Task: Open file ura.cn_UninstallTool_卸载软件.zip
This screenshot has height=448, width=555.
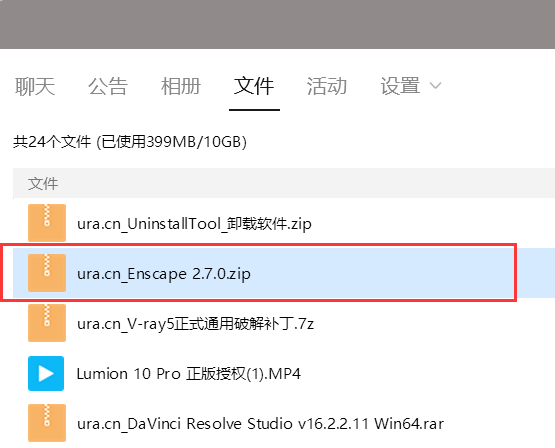Action: click(x=194, y=224)
